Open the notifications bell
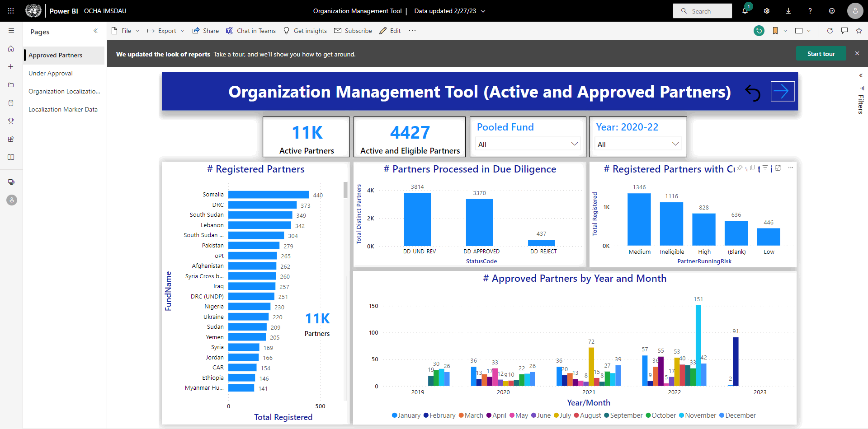The width and height of the screenshot is (868, 429). [745, 11]
